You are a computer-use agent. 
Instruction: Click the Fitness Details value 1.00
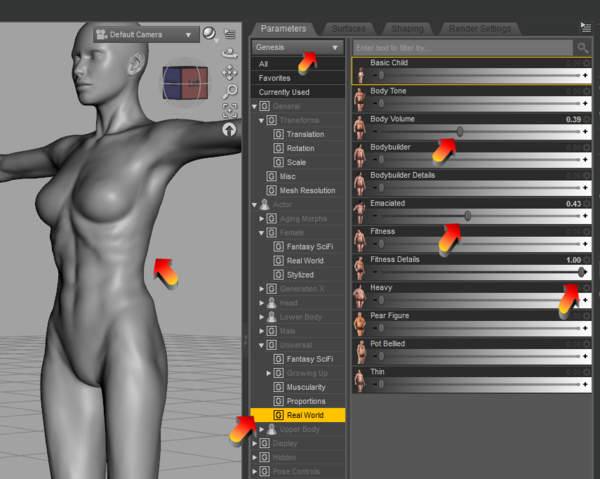point(573,260)
